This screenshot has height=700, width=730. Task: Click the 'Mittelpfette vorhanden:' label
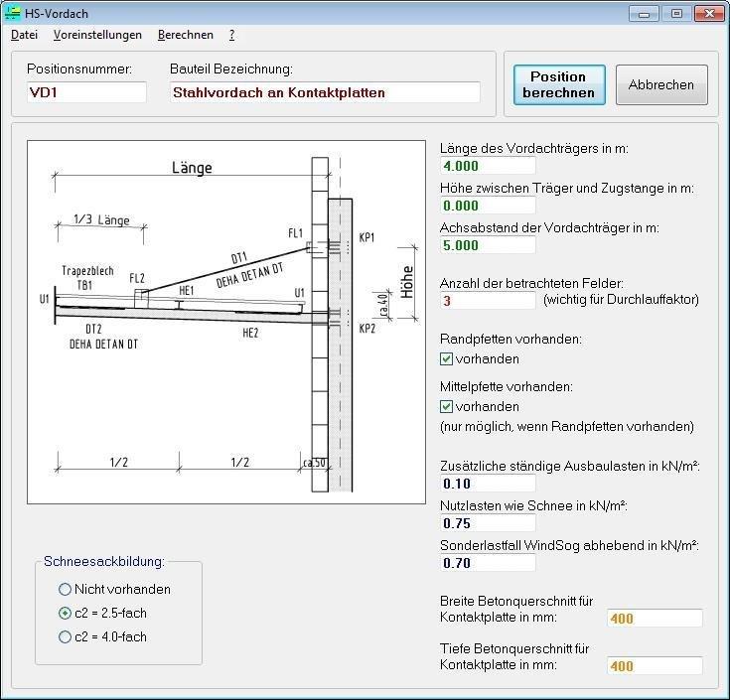point(507,387)
